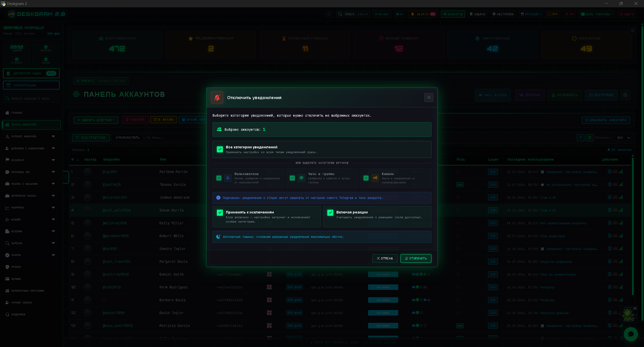The height and width of the screenshot is (347, 644).
Task: Click the Черный список icon in sidebar
Action: click(x=7, y=303)
